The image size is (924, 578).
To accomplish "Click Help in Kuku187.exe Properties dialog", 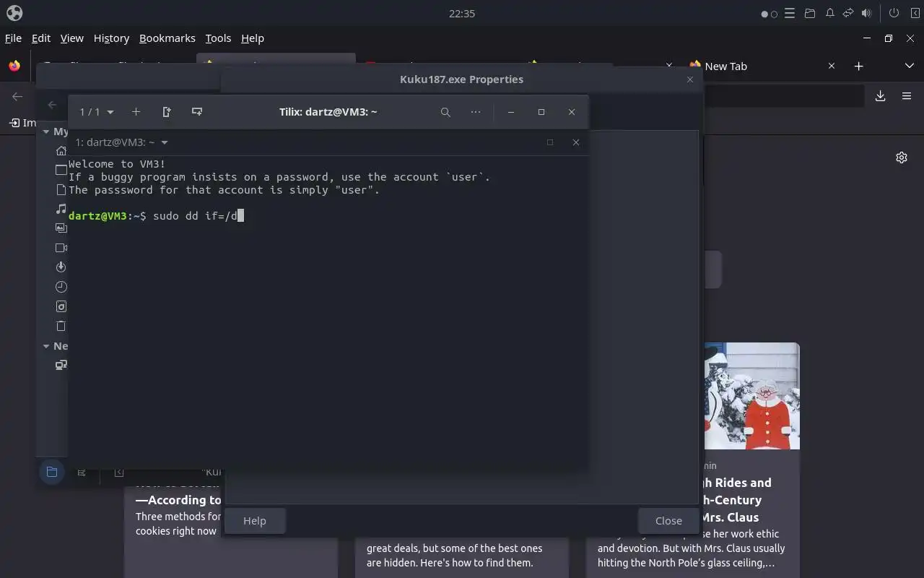I will pyautogui.click(x=255, y=521).
